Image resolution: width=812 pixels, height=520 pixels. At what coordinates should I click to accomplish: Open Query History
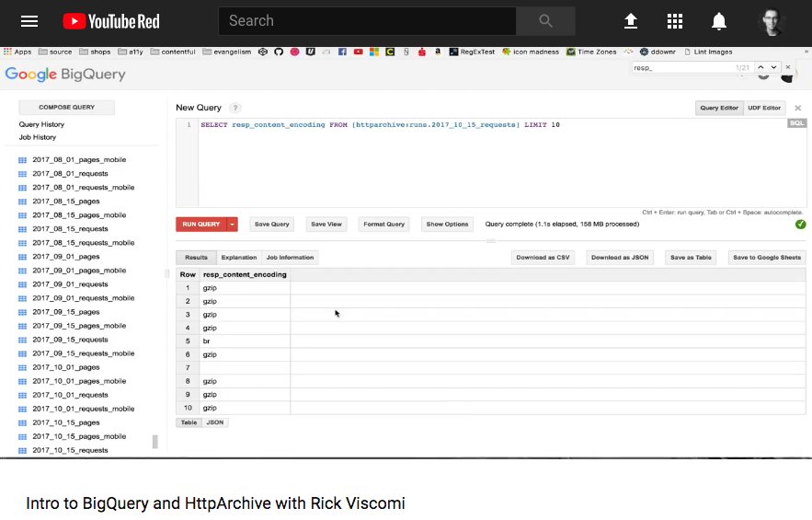[x=41, y=124]
